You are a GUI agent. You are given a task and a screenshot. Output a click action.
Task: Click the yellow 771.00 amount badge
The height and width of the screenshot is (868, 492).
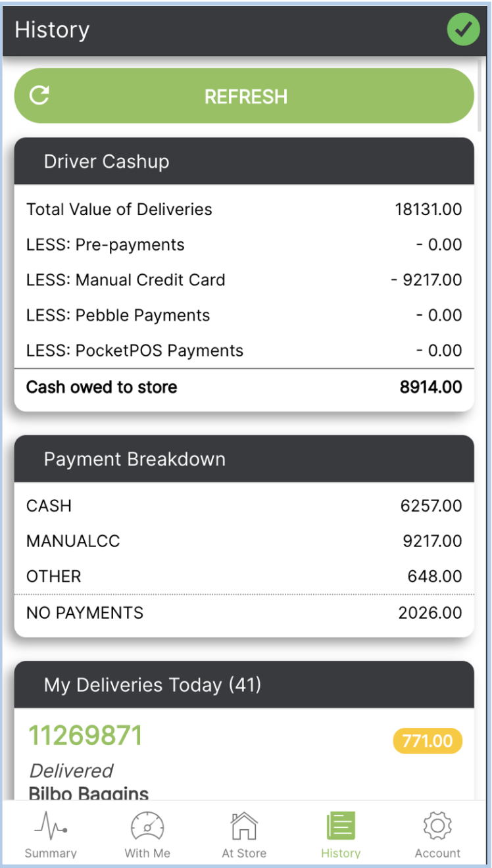(x=428, y=741)
